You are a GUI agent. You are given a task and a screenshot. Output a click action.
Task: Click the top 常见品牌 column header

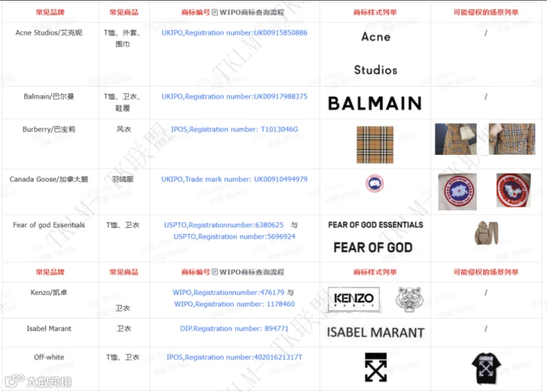point(50,13)
